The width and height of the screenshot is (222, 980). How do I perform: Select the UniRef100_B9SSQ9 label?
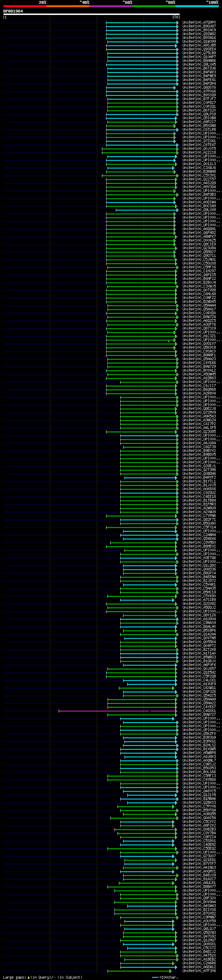tap(199, 95)
